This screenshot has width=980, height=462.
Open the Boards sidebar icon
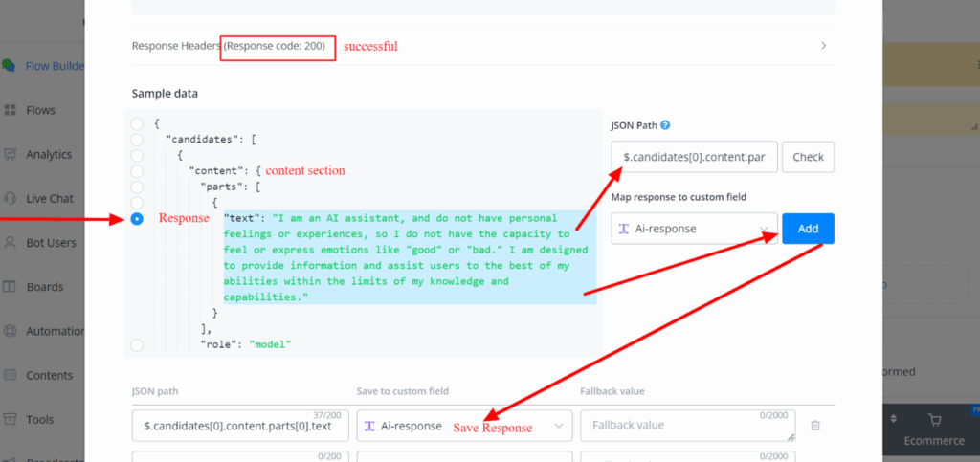[x=10, y=286]
